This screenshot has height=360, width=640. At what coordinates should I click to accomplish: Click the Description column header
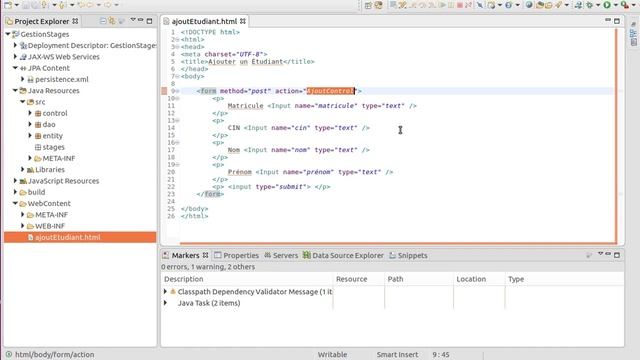[247, 279]
